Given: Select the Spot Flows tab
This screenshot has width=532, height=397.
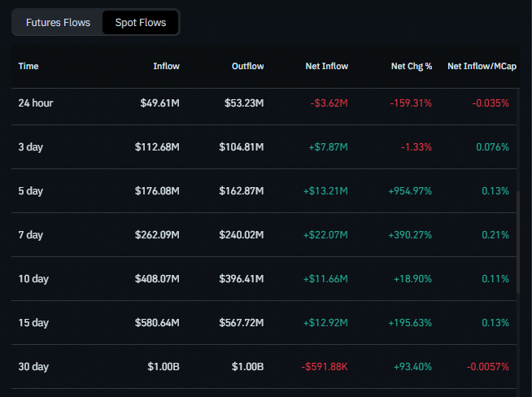Looking at the screenshot, I should 140,23.
